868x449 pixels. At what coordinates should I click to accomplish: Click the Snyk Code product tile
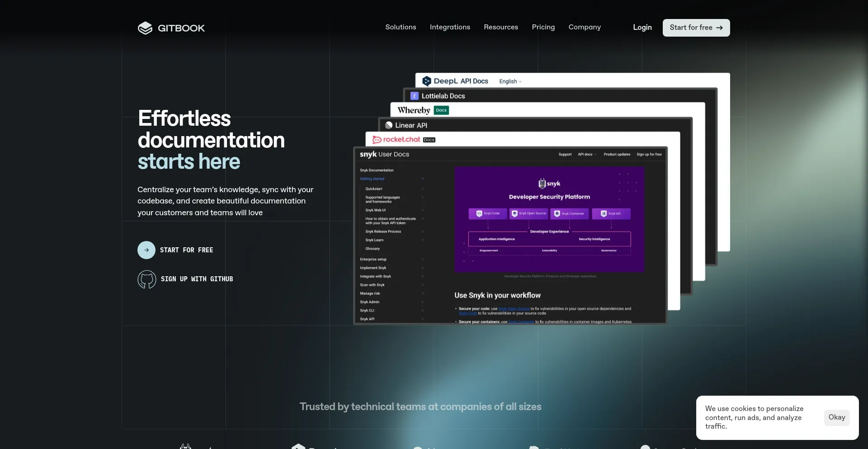click(488, 213)
